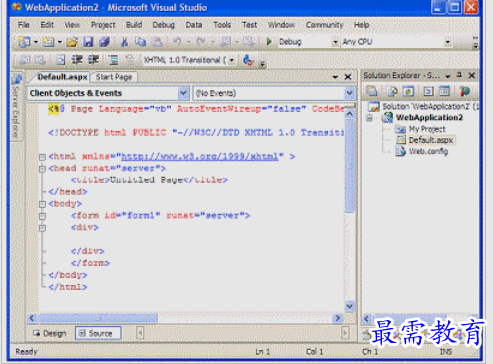493x364 pixels.
Task: Open the Debug menu
Action: tap(164, 25)
